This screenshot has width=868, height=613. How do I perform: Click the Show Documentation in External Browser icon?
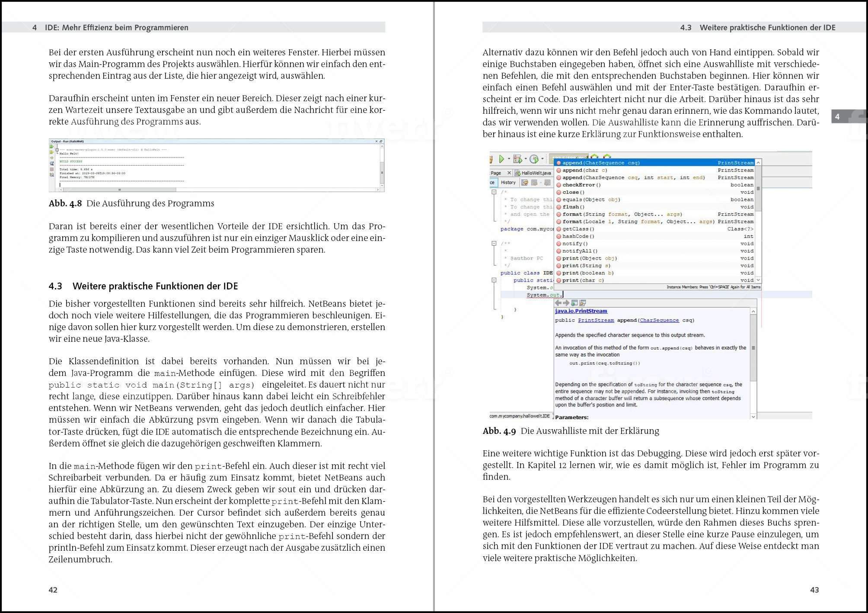click(x=582, y=303)
